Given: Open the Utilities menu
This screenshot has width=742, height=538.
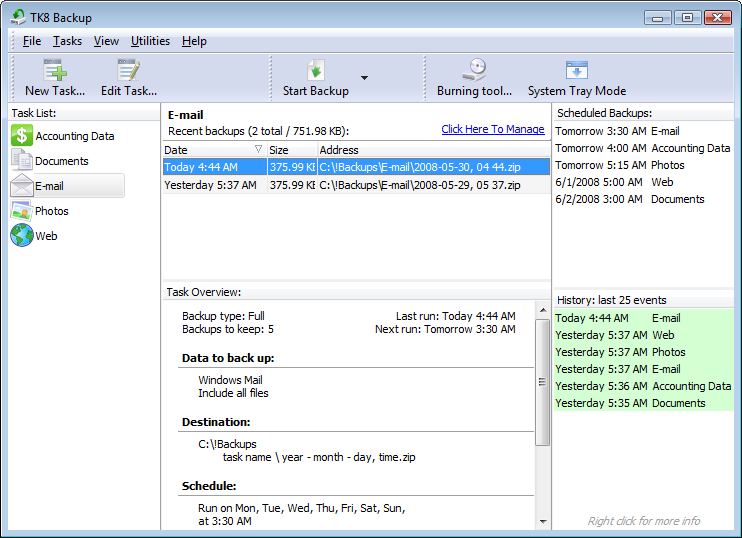Looking at the screenshot, I should [x=150, y=41].
